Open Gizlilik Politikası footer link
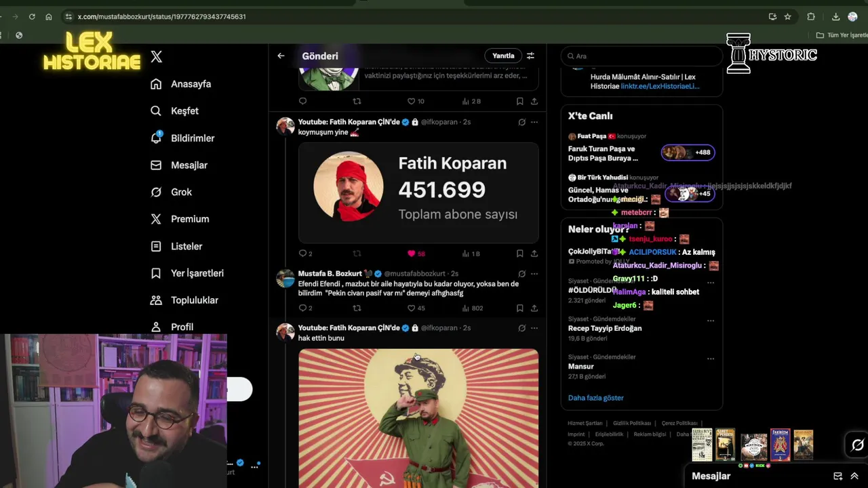Viewport: 868px width, 488px height. [x=631, y=423]
